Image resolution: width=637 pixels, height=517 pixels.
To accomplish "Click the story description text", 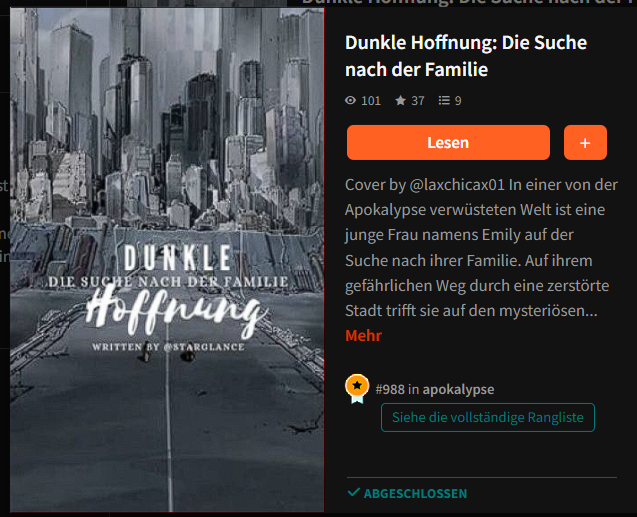I will point(481,248).
